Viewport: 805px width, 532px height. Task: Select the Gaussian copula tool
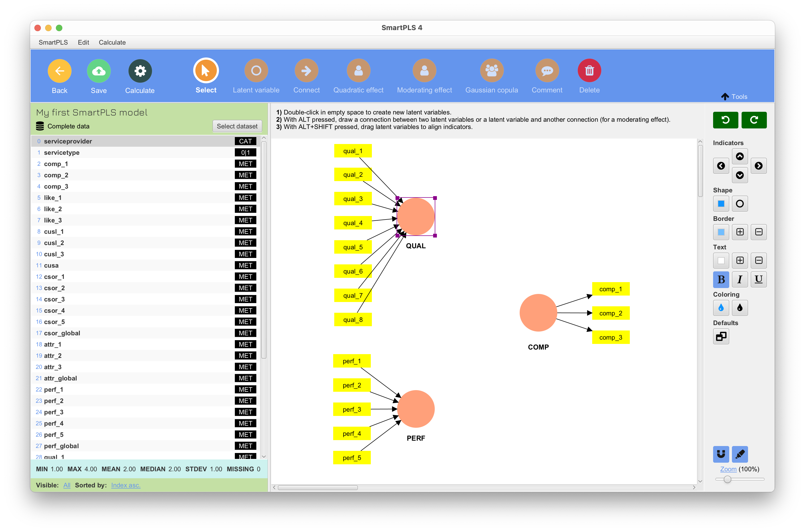[491, 71]
